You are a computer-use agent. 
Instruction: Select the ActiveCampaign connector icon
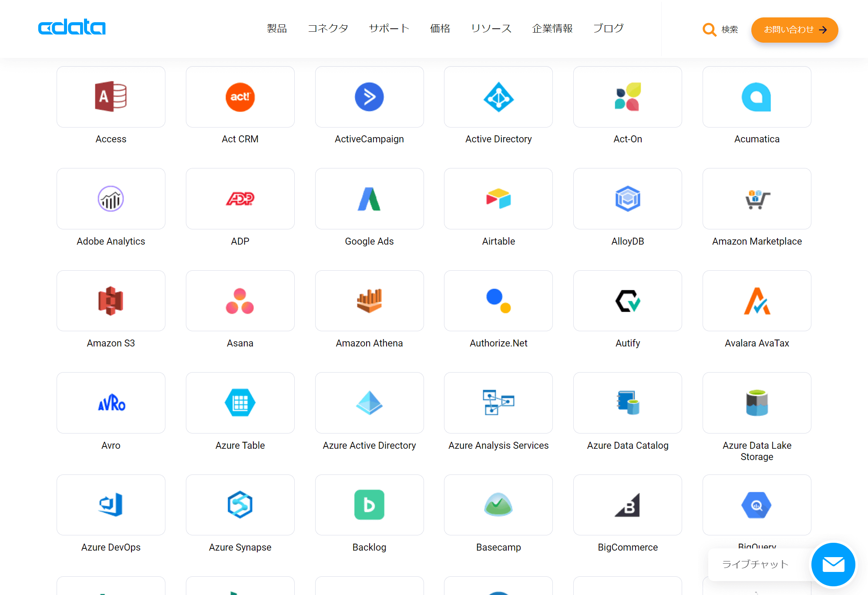point(369,97)
